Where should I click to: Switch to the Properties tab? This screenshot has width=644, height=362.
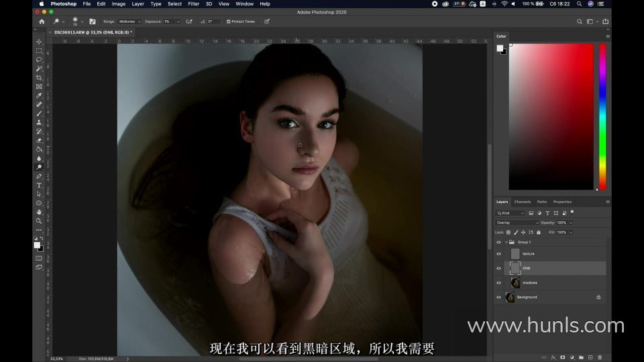(x=562, y=202)
